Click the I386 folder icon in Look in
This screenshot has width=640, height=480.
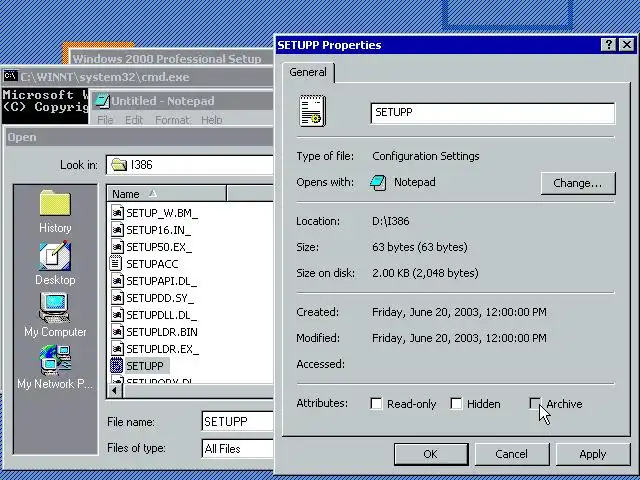coord(119,165)
